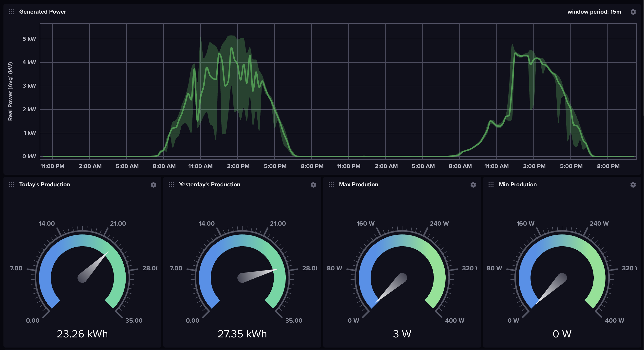Click the 14.00 tick in Yesterday's Production gauge
This screenshot has width=644, height=350.
207,223
